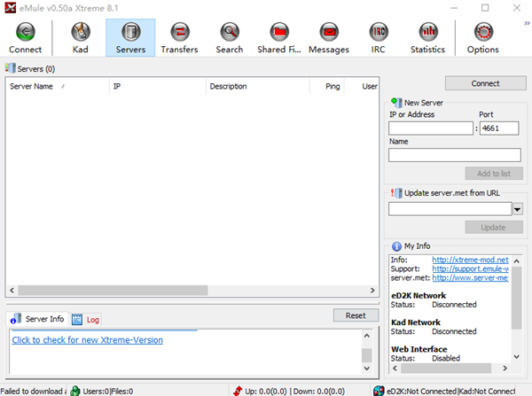The height and width of the screenshot is (396, 532).
Task: Open the Statistics window
Action: click(427, 37)
